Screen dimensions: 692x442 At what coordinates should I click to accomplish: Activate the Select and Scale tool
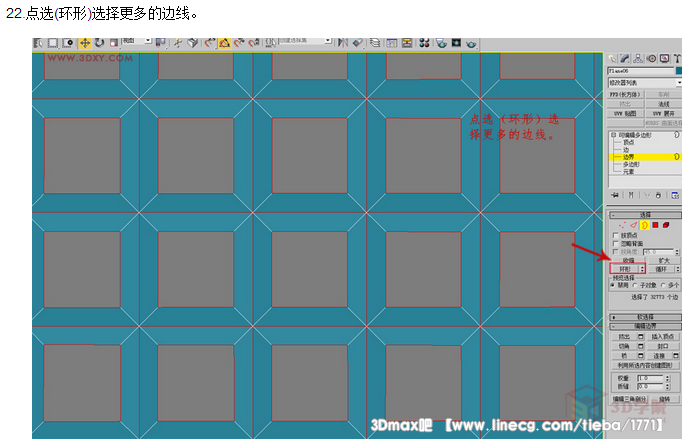pyautogui.click(x=114, y=43)
